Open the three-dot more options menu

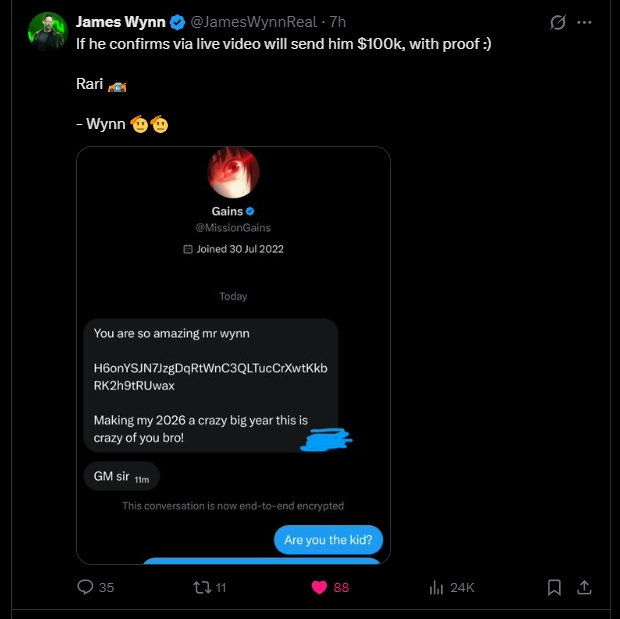point(585,22)
